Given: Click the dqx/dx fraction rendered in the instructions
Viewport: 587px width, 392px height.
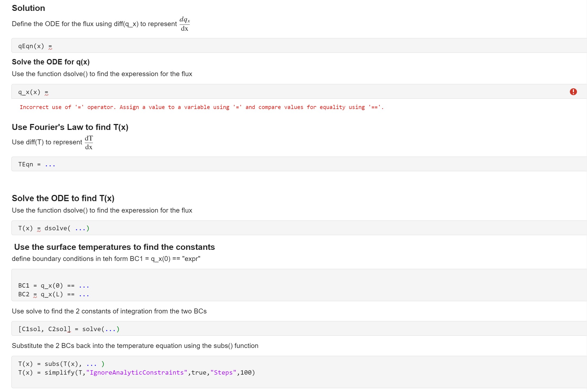Looking at the screenshot, I should click(184, 24).
